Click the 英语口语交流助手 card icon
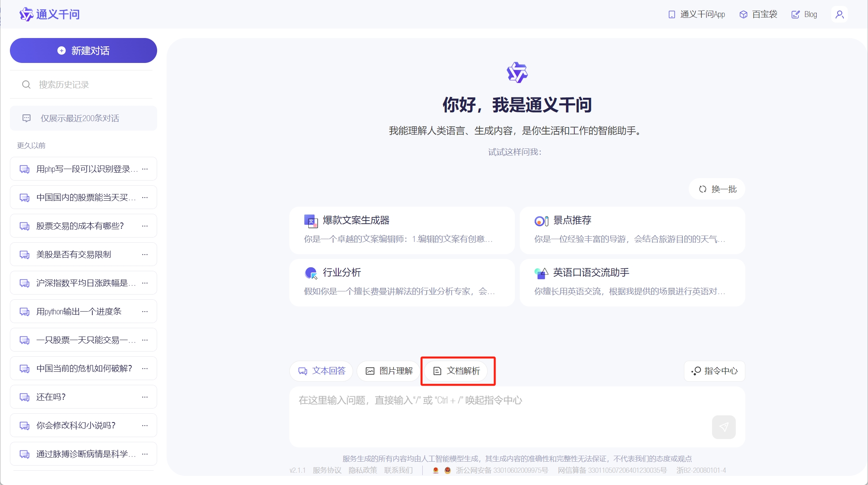 coord(541,273)
